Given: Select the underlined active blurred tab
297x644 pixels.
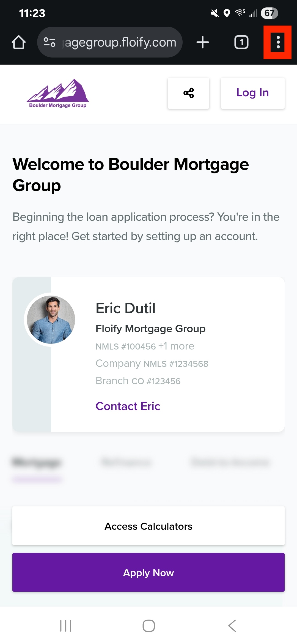Looking at the screenshot, I should (x=37, y=463).
